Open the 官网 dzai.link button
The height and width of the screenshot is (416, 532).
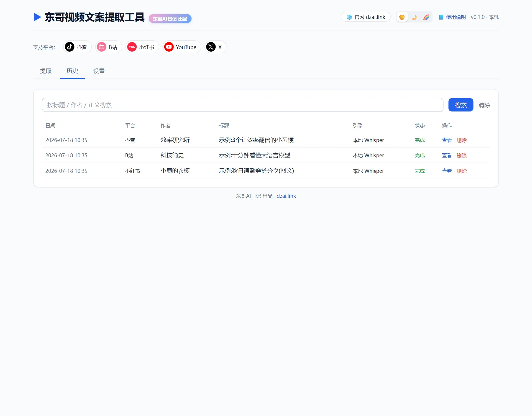click(365, 17)
